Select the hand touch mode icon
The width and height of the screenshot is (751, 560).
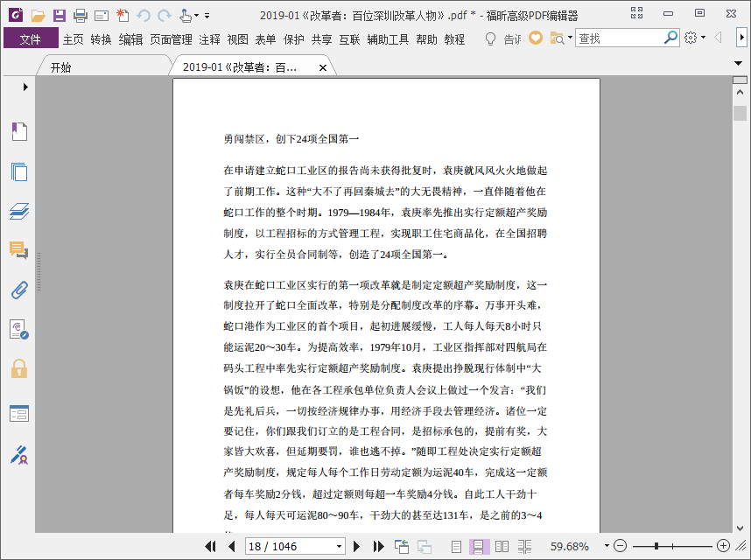pos(186,16)
